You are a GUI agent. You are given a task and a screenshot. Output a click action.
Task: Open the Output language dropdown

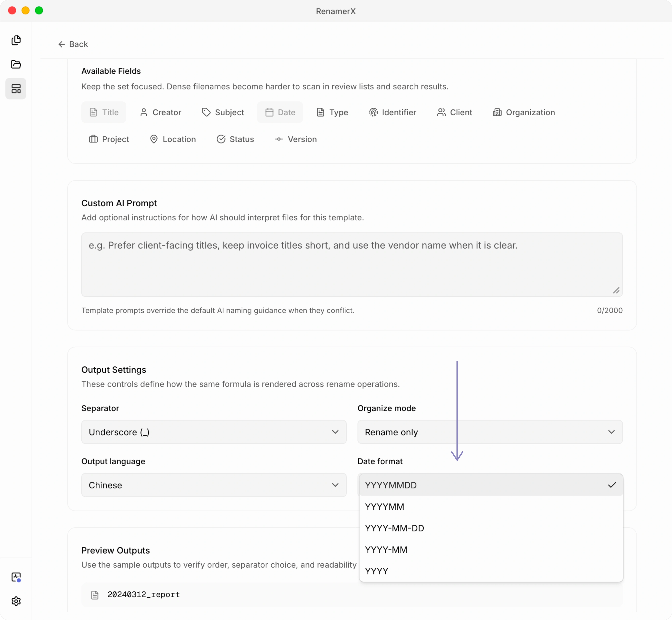[214, 485]
